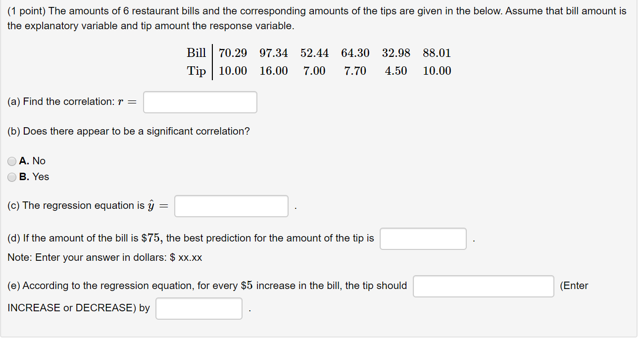This screenshot has width=644, height=339.
Task: Choose No for significant correlation question
Action: 11,161
